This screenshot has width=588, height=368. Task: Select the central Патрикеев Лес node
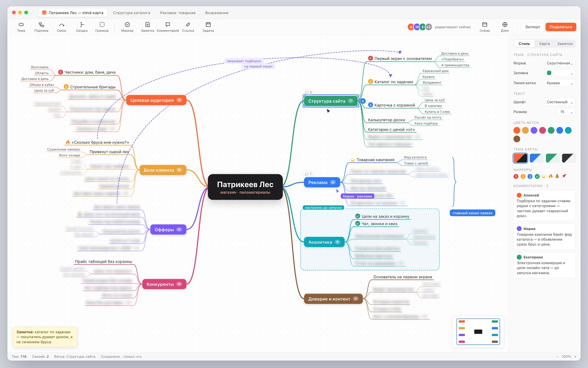pyautogui.click(x=245, y=187)
